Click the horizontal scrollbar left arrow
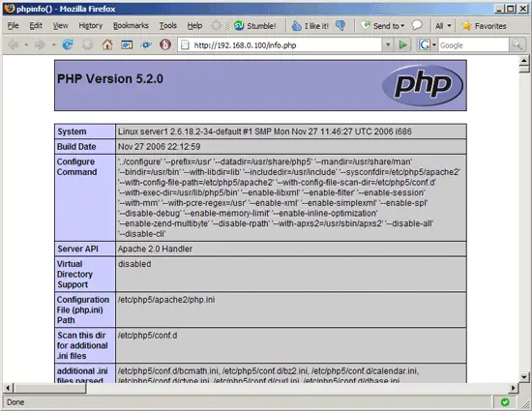 pos(8,388)
